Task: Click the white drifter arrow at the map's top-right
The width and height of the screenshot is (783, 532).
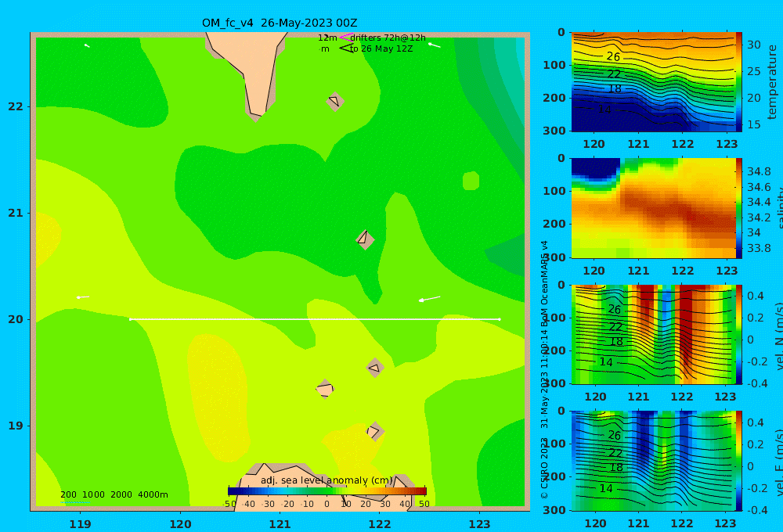Action: (x=435, y=45)
